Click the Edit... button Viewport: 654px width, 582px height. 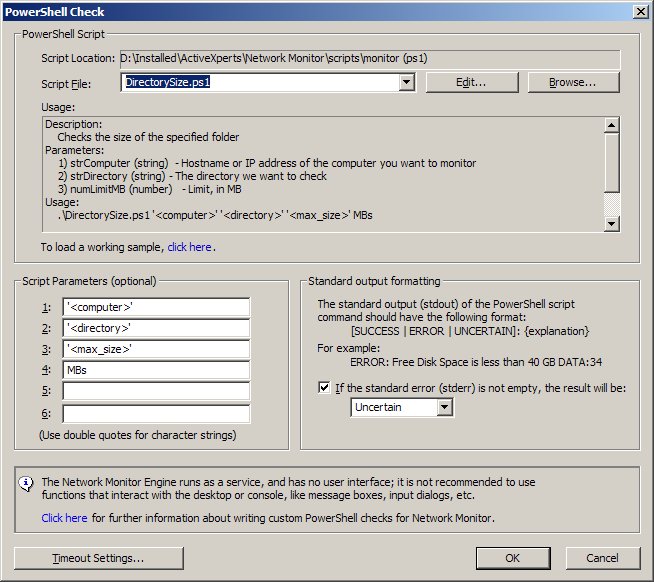(472, 83)
